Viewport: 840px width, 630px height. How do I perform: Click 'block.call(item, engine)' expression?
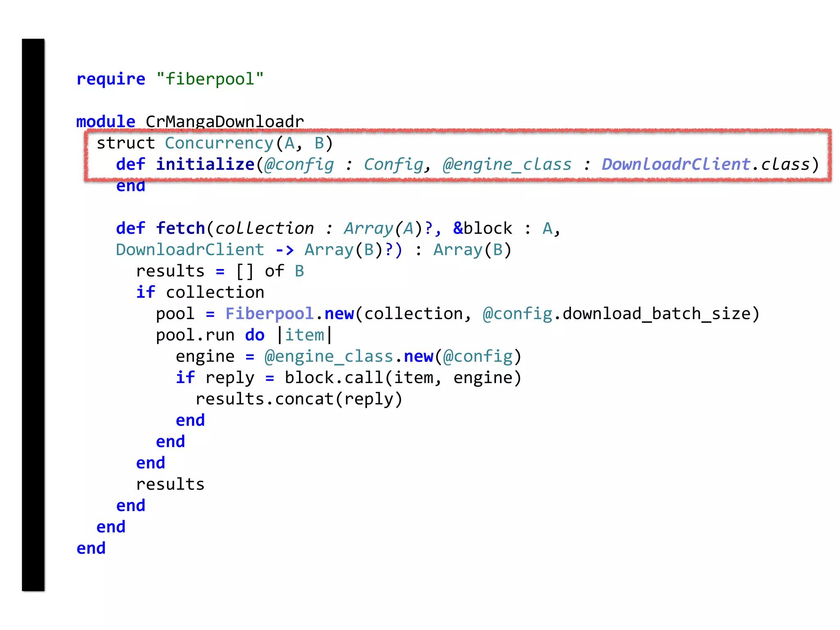403,378
